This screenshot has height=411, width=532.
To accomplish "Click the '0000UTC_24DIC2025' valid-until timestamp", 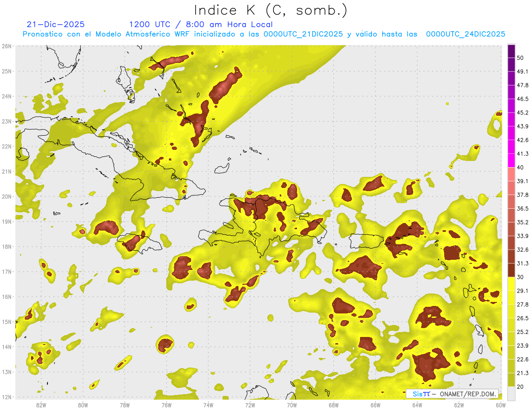I will 465,34.
